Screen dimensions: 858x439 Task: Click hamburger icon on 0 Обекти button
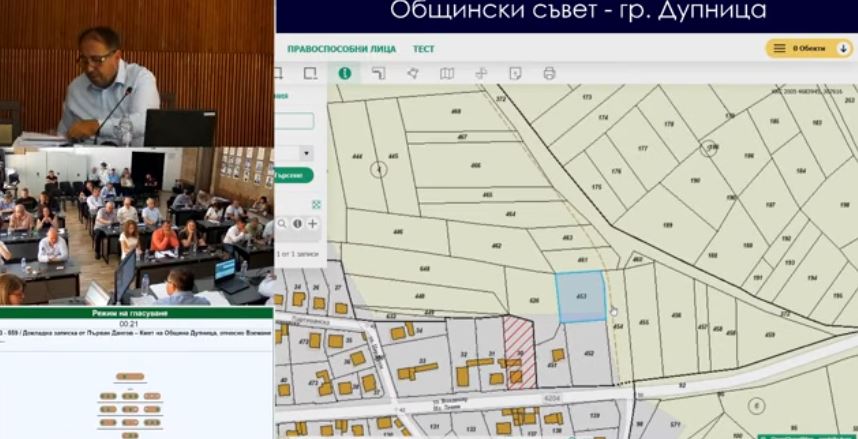(x=779, y=48)
